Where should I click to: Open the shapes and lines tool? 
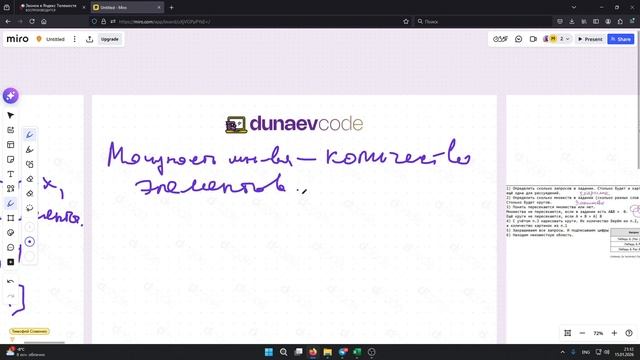tap(11, 189)
